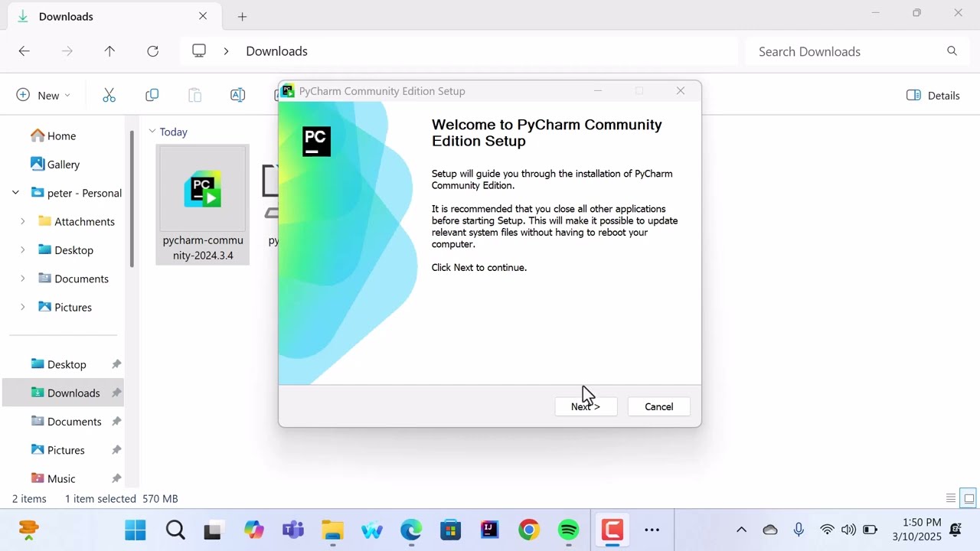Open Camtasia red taskbar icon

pos(612,530)
